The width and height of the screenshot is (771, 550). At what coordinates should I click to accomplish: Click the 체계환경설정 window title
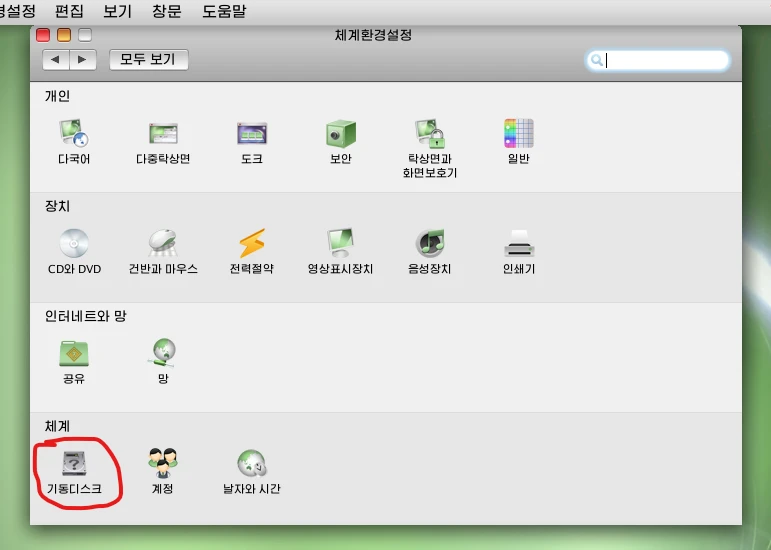coord(373,35)
